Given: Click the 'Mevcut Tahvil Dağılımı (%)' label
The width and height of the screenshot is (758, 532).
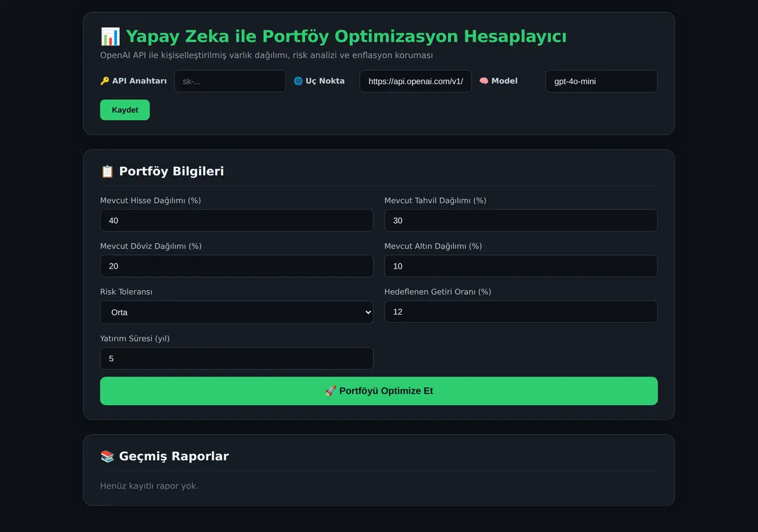Looking at the screenshot, I should (x=435, y=200).
